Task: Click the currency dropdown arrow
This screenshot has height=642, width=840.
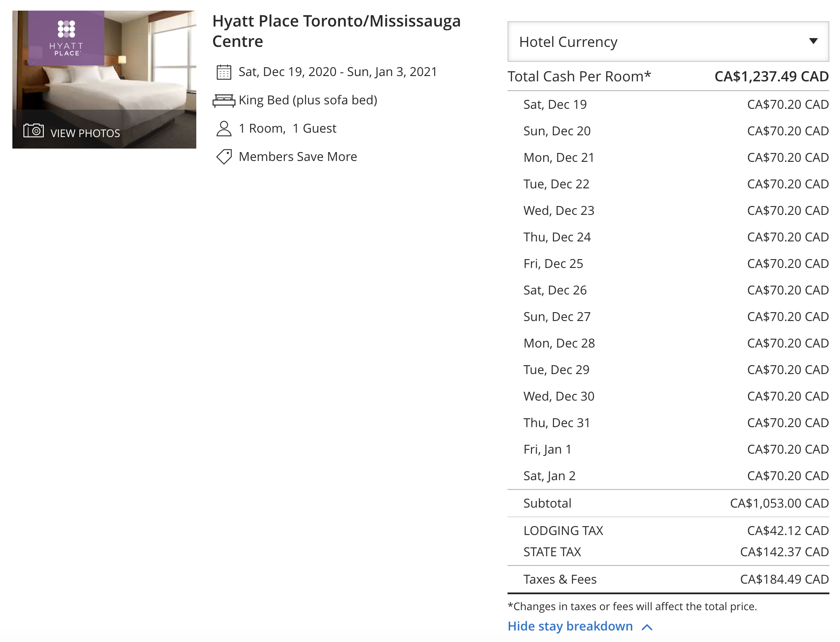Action: point(813,41)
